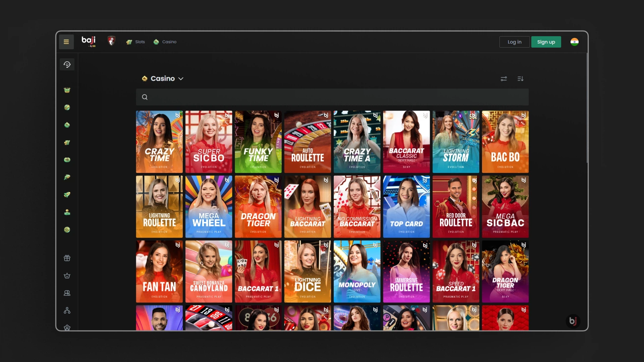Open the Slots tab in header
Viewport: 644px width, 362px height.
click(136, 42)
